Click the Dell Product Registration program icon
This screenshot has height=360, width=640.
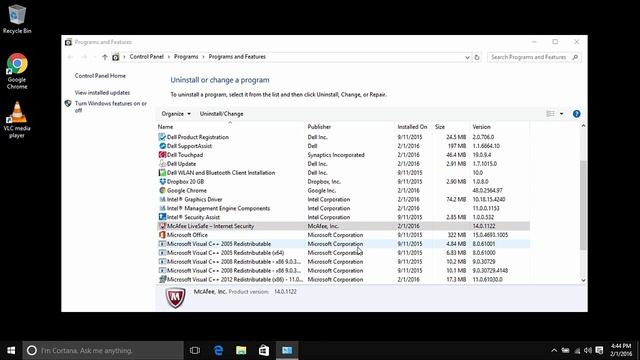pos(162,137)
